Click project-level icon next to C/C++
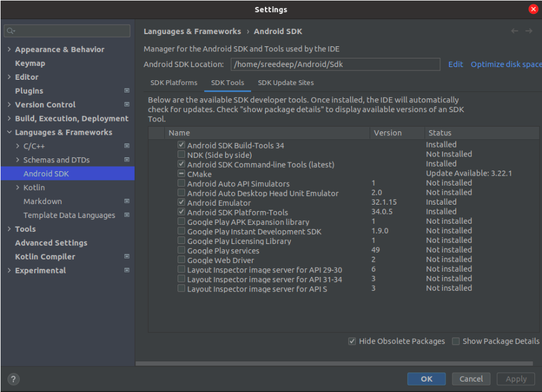 coord(127,146)
